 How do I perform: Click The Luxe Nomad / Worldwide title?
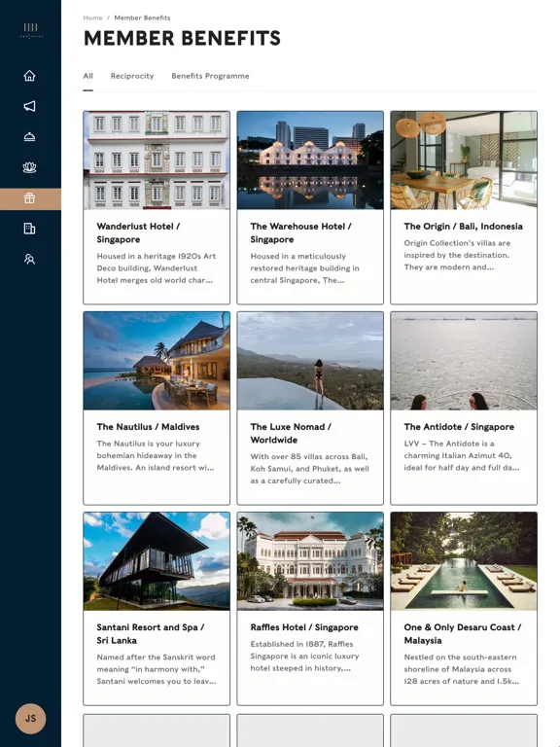pos(291,434)
